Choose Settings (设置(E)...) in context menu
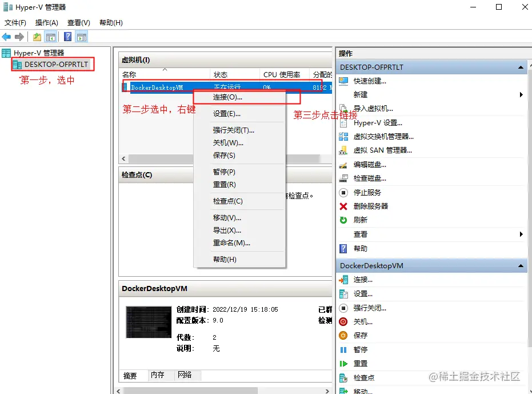532x394 pixels. (x=239, y=114)
